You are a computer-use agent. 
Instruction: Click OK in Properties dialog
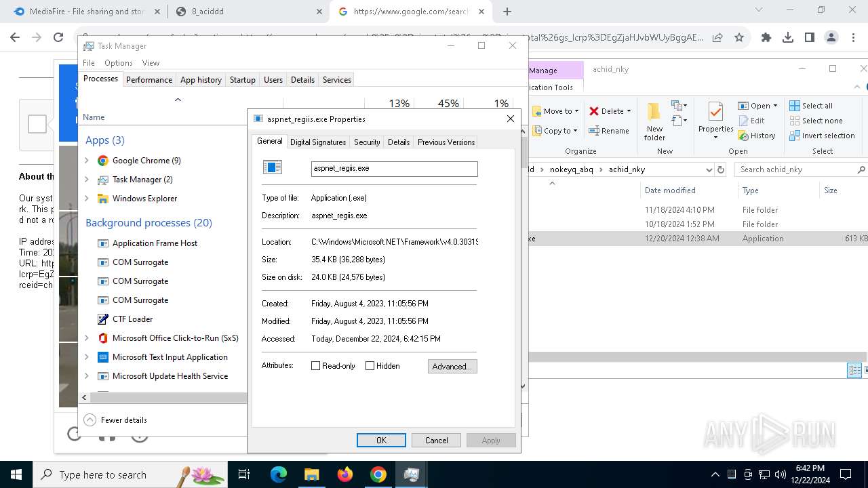(x=381, y=441)
